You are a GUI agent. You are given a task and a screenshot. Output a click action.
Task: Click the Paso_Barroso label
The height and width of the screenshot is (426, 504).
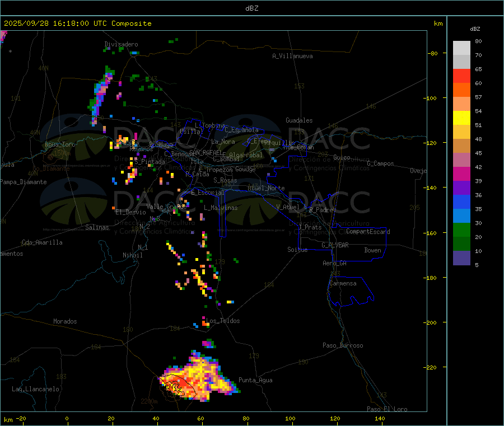(x=343, y=345)
